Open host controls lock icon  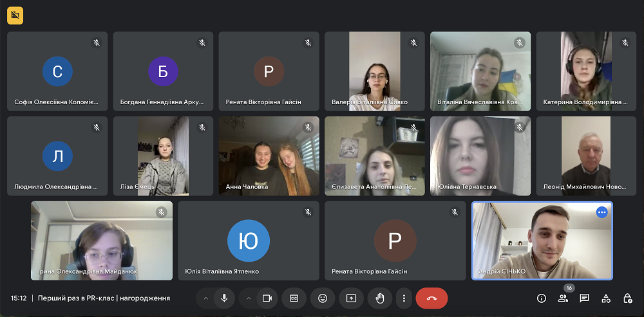(x=627, y=298)
